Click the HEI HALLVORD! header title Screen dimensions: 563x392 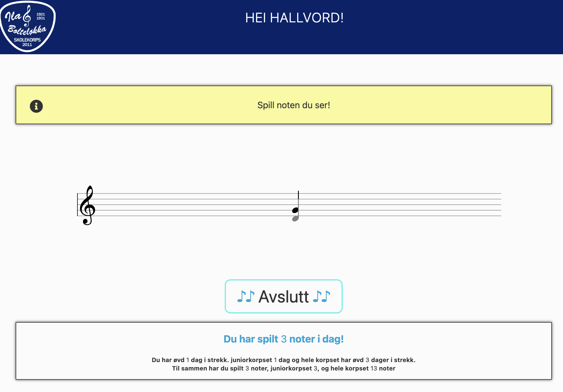pos(294,18)
